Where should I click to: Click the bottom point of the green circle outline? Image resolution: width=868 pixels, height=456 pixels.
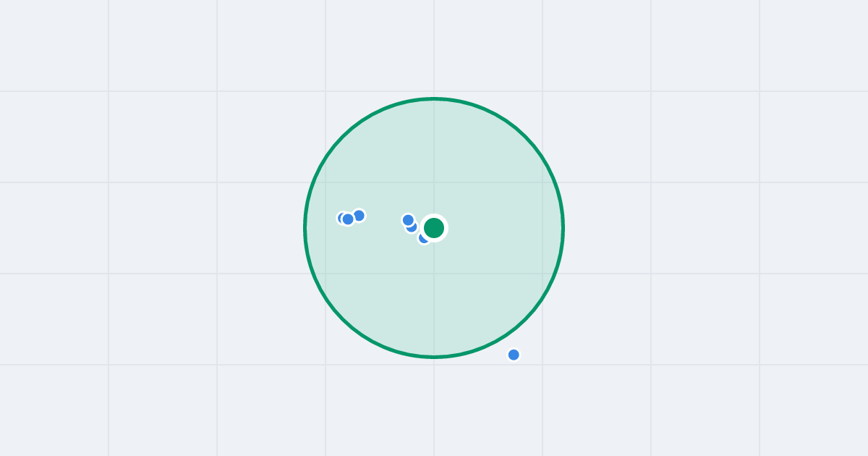(x=434, y=357)
